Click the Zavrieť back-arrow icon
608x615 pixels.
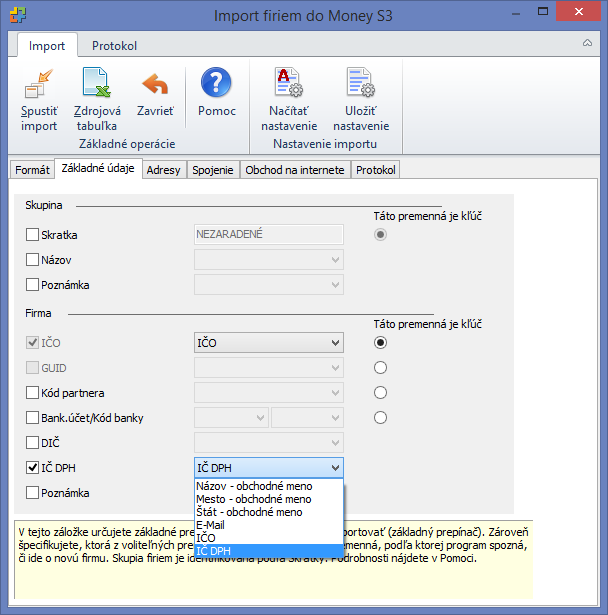[x=155, y=84]
